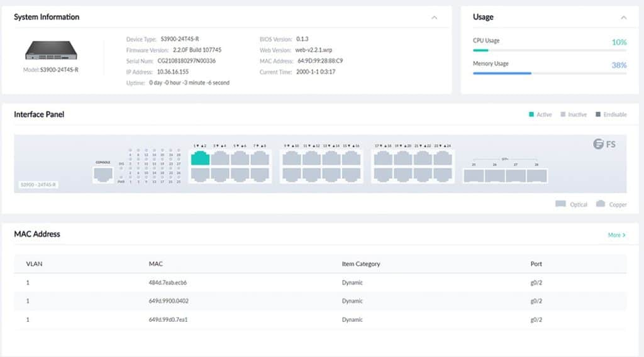This screenshot has height=357, width=644.
Task: Click the Copper port type legend icon
Action: pos(600,204)
